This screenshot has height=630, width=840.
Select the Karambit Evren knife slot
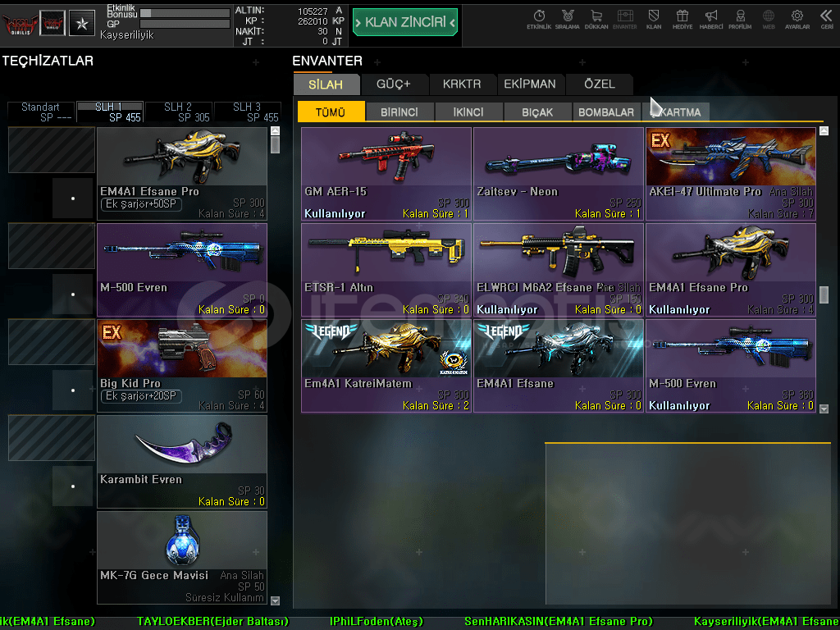182,461
